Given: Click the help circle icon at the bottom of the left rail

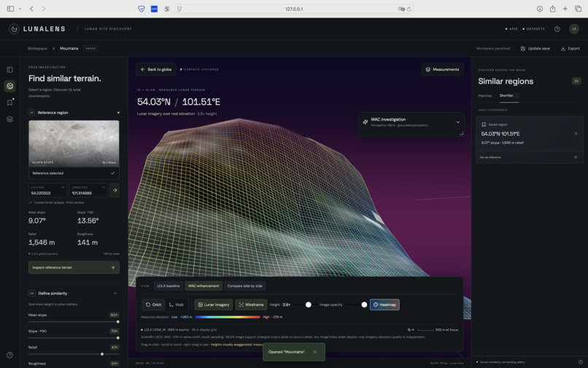Looking at the screenshot, I should click(x=9, y=355).
